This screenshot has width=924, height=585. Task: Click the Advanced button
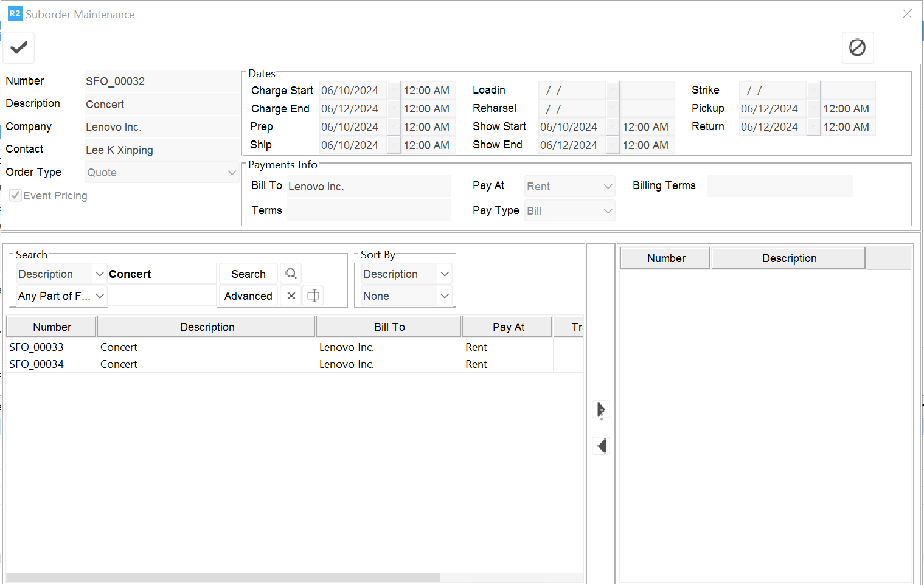[248, 296]
